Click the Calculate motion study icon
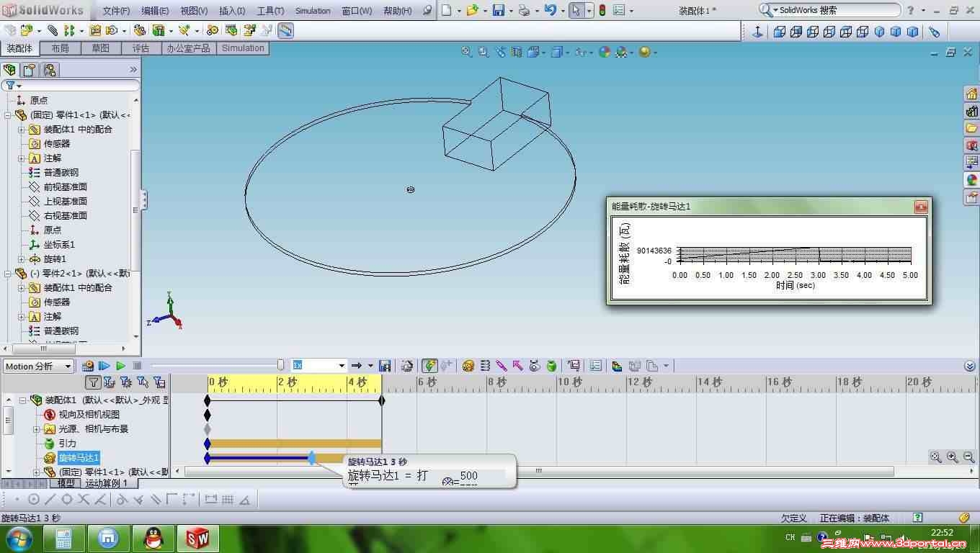Screen dimensions: 980x553 (x=88, y=366)
